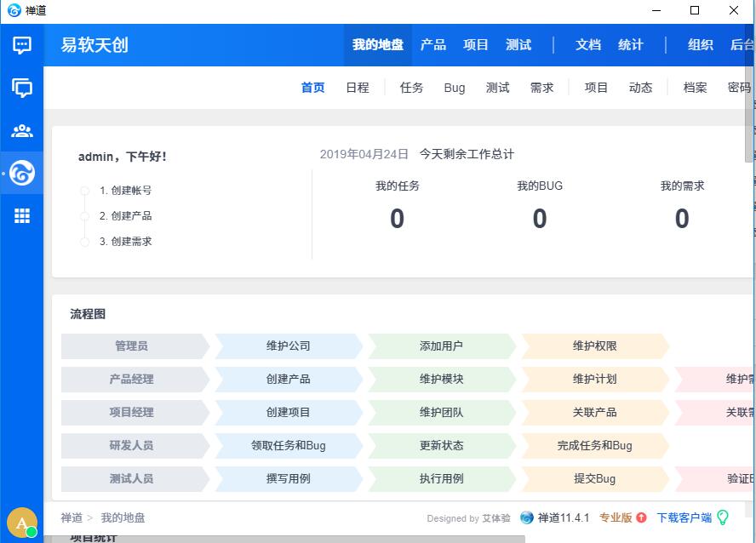The width and height of the screenshot is (756, 543).
Task: Select the step circle for 创建产品
Action: pos(84,216)
